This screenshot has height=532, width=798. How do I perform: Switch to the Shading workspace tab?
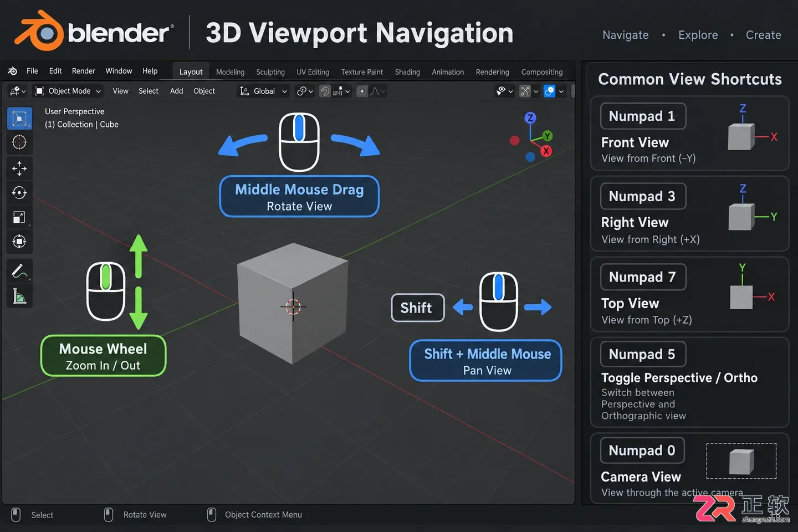tap(407, 72)
